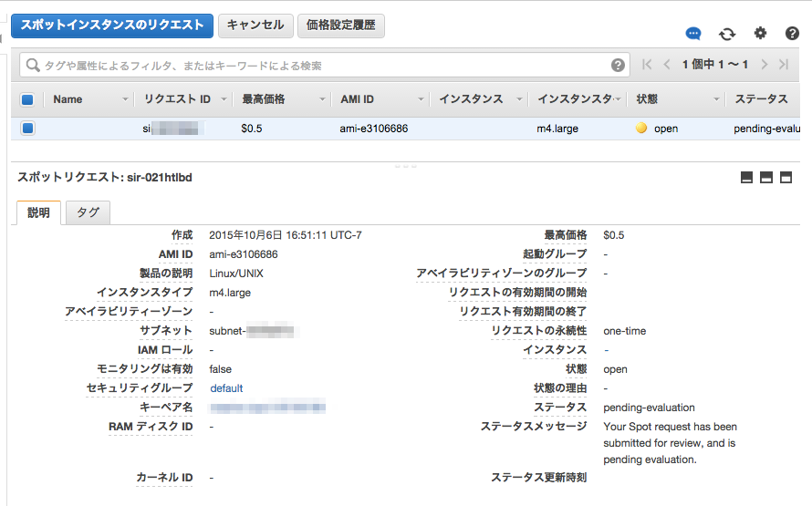Viewport: 812px width, 506px height.
Task: Go to the next results page arrow
Action: point(765,65)
